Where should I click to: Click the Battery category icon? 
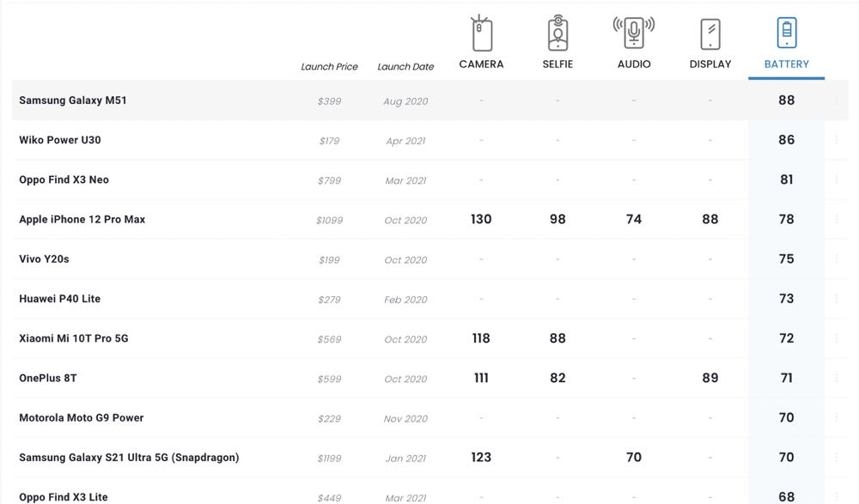point(786,34)
